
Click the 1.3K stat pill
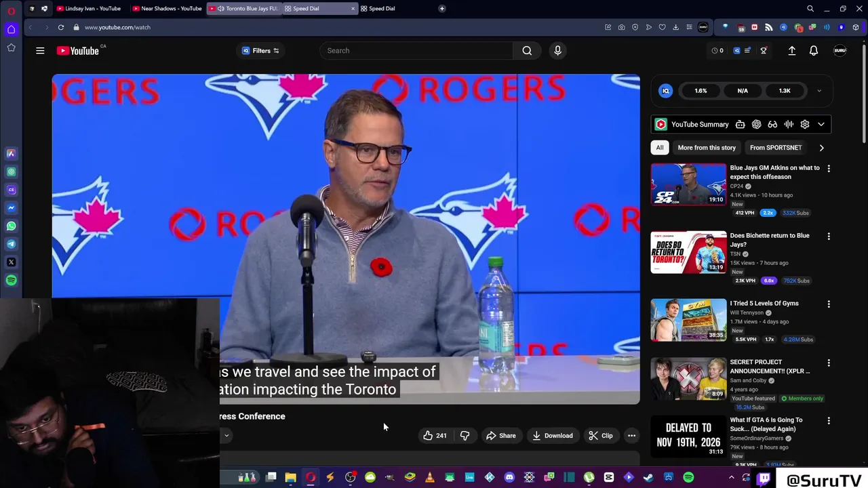tap(785, 91)
